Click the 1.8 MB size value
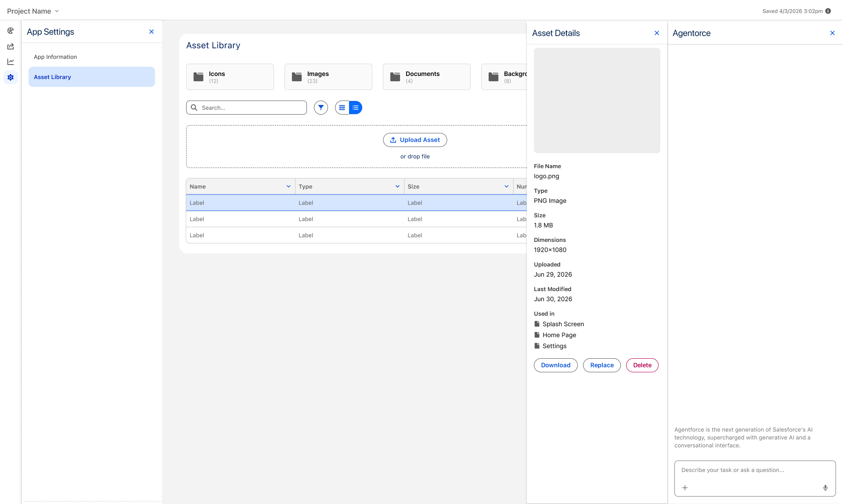The height and width of the screenshot is (504, 843). [544, 225]
